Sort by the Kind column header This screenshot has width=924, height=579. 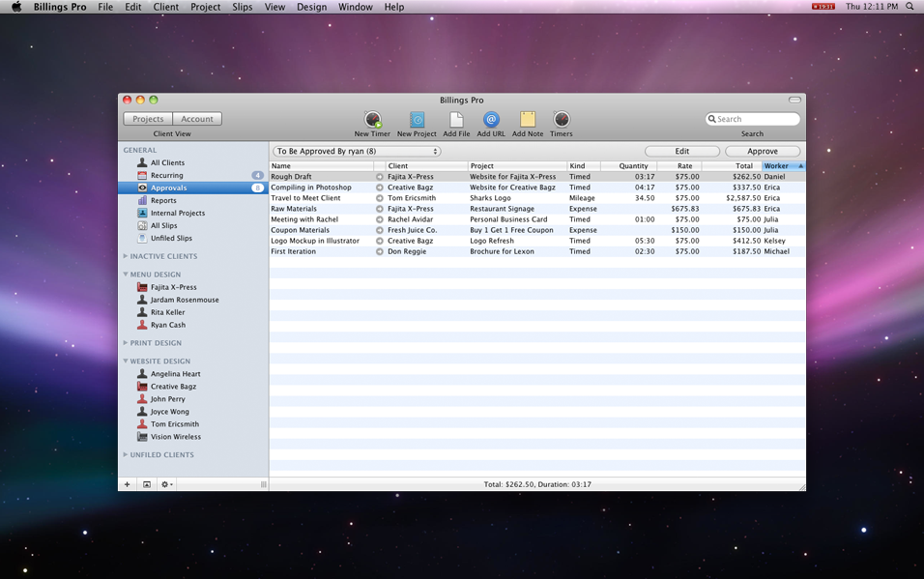tap(584, 166)
